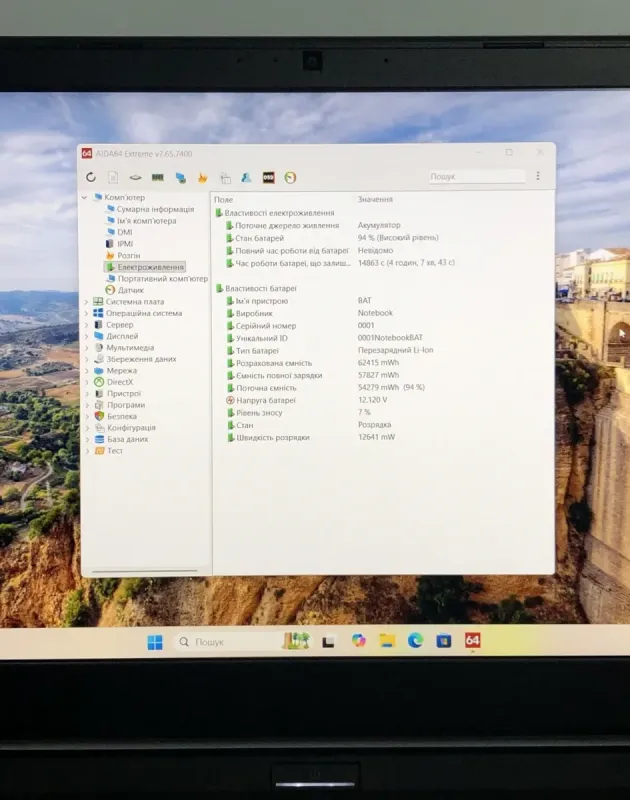The height and width of the screenshot is (800, 630).
Task: Open the Report page icon in toolbar
Action: (113, 177)
